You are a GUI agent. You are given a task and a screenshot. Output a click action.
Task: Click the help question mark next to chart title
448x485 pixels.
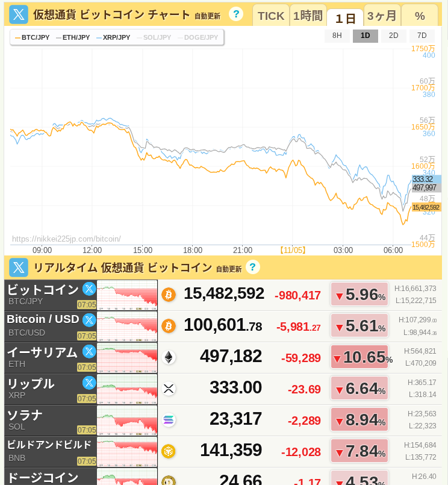pyautogui.click(x=236, y=14)
